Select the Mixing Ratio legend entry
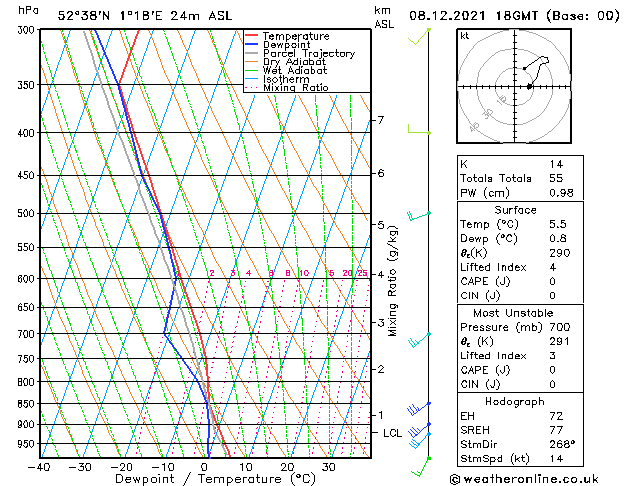The height and width of the screenshot is (486, 629). click(296, 88)
